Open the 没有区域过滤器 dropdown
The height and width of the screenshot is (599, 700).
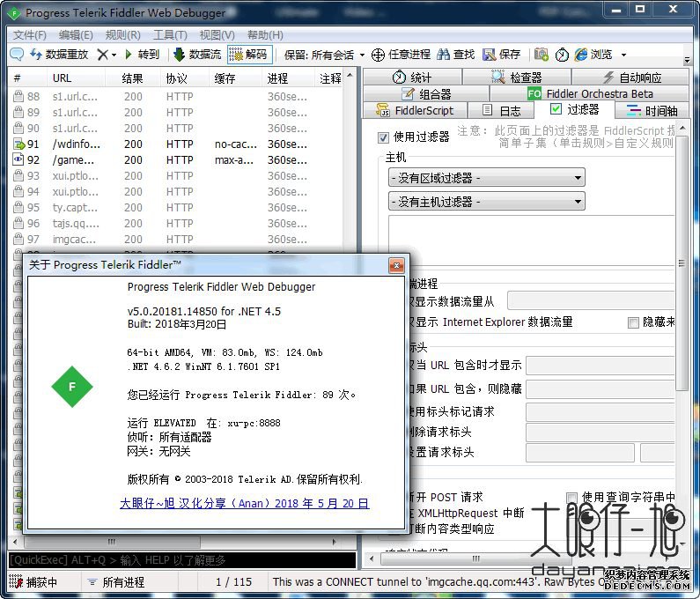[x=487, y=178]
